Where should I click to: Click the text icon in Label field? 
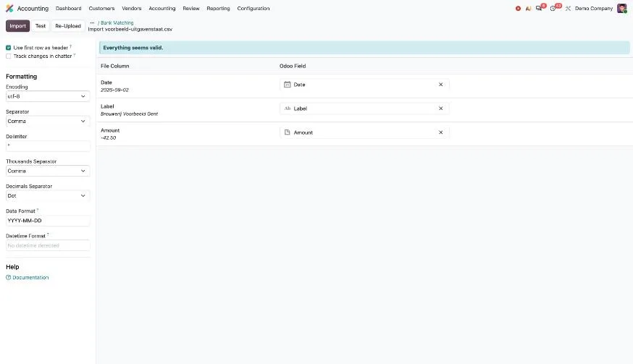point(287,109)
